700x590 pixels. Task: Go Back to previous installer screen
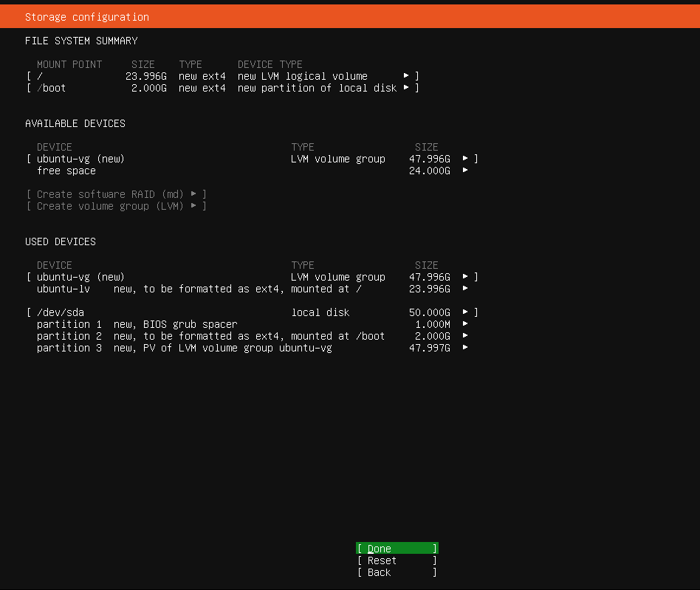click(x=397, y=572)
